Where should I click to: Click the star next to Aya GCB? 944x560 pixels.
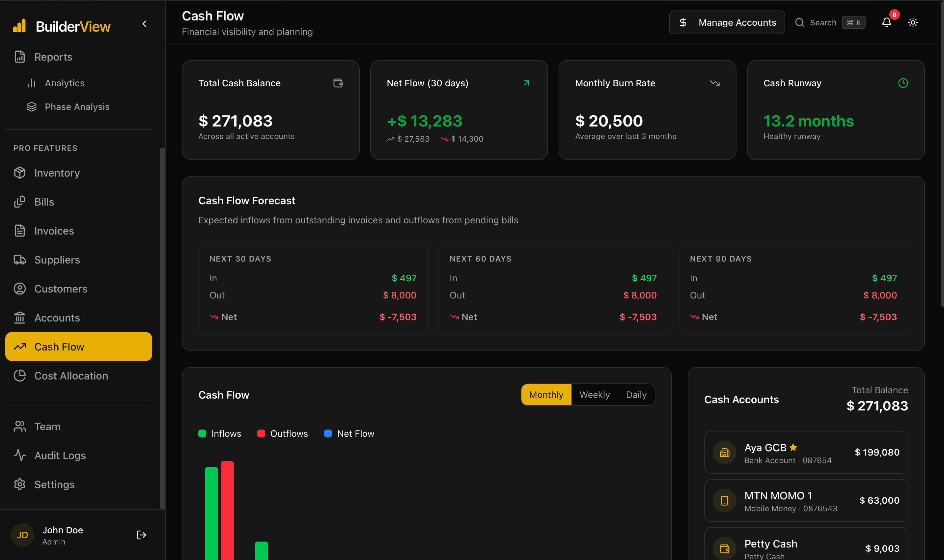[793, 447]
